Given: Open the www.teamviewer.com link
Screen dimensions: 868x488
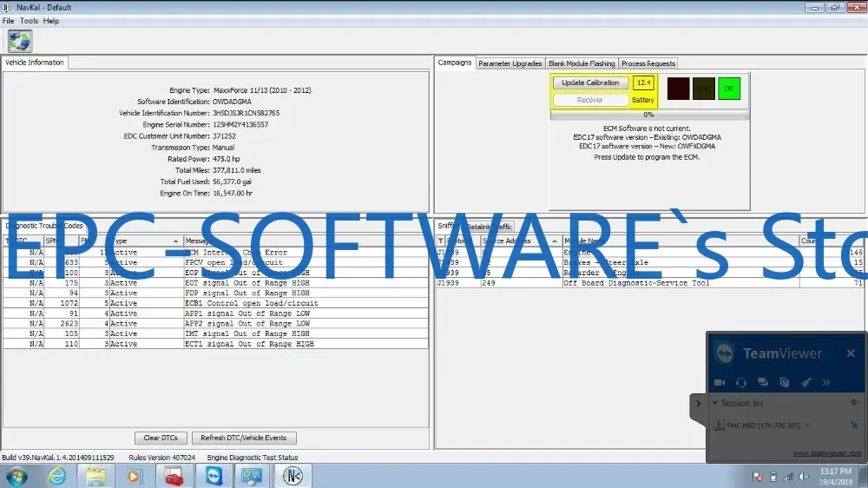Looking at the screenshot, I should (x=827, y=453).
